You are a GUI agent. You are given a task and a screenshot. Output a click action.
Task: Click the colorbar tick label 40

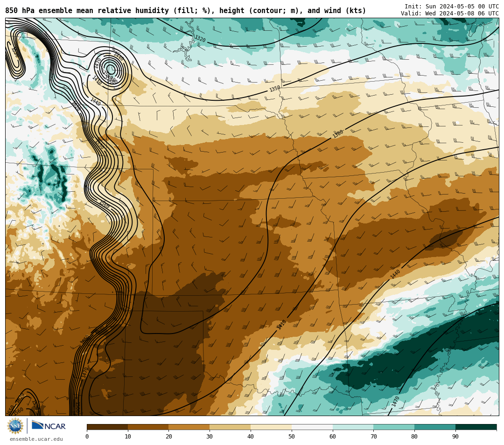point(251,436)
